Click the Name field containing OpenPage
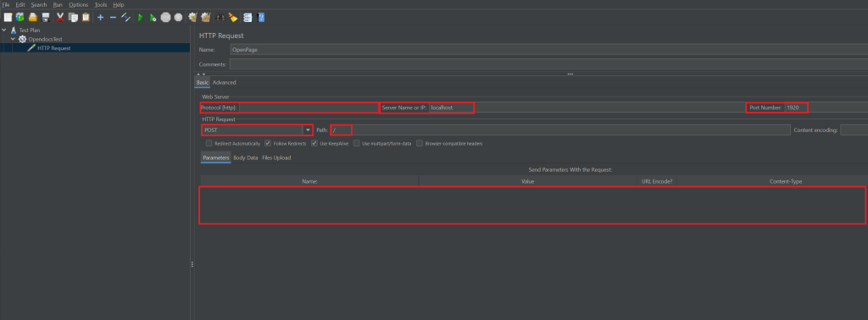The image size is (868, 320). pyautogui.click(x=548, y=49)
